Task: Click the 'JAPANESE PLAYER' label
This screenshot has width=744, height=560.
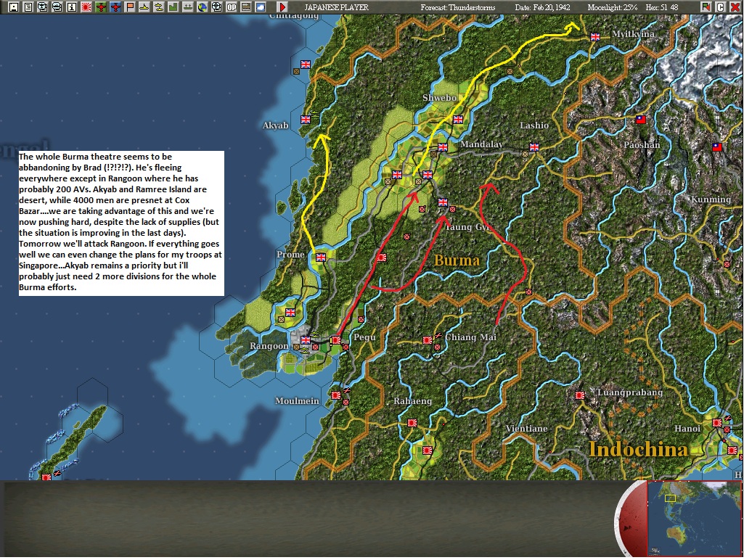Action: pyautogui.click(x=336, y=7)
